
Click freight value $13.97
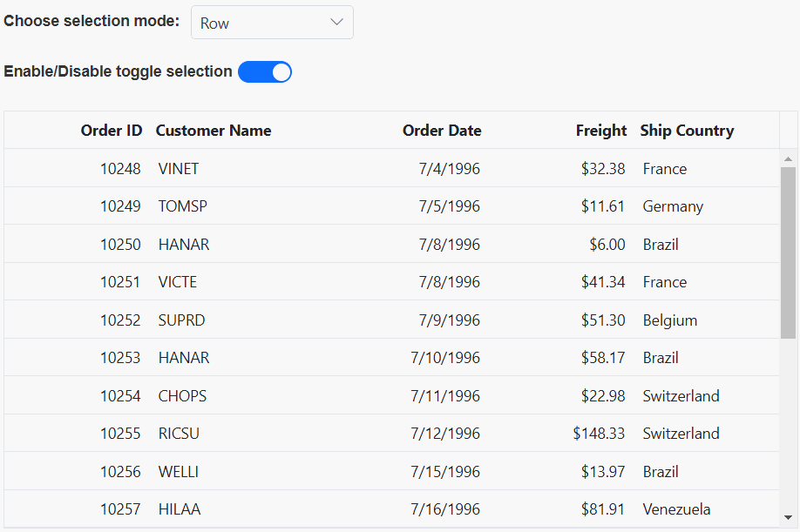(603, 472)
